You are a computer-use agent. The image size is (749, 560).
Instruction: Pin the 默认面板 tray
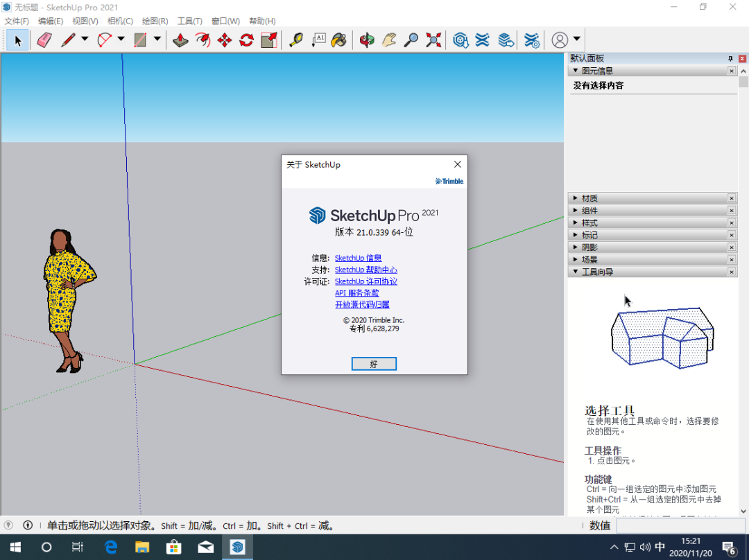click(730, 58)
